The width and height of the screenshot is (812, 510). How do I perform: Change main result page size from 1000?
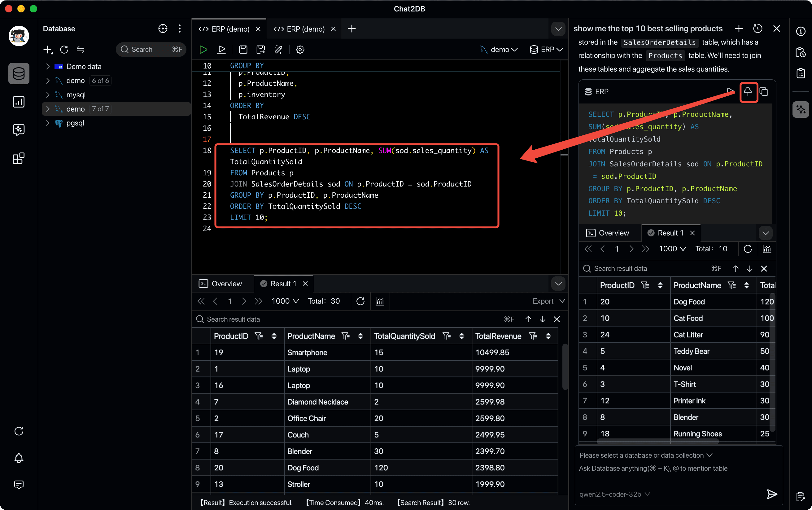(x=285, y=301)
